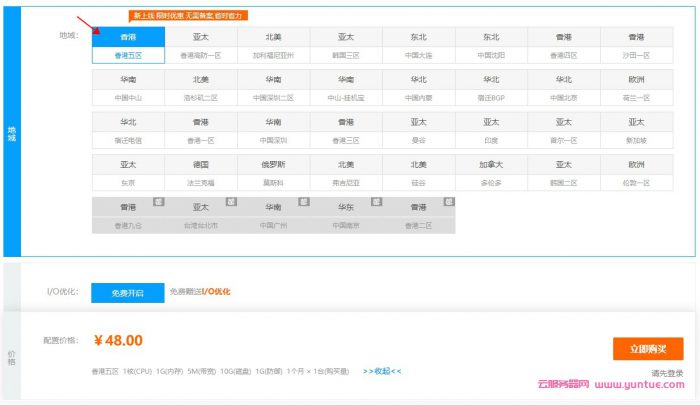The height and width of the screenshot is (405, 700).
Task: Pick the 荷兰一区 Europe region
Action: tap(637, 88)
